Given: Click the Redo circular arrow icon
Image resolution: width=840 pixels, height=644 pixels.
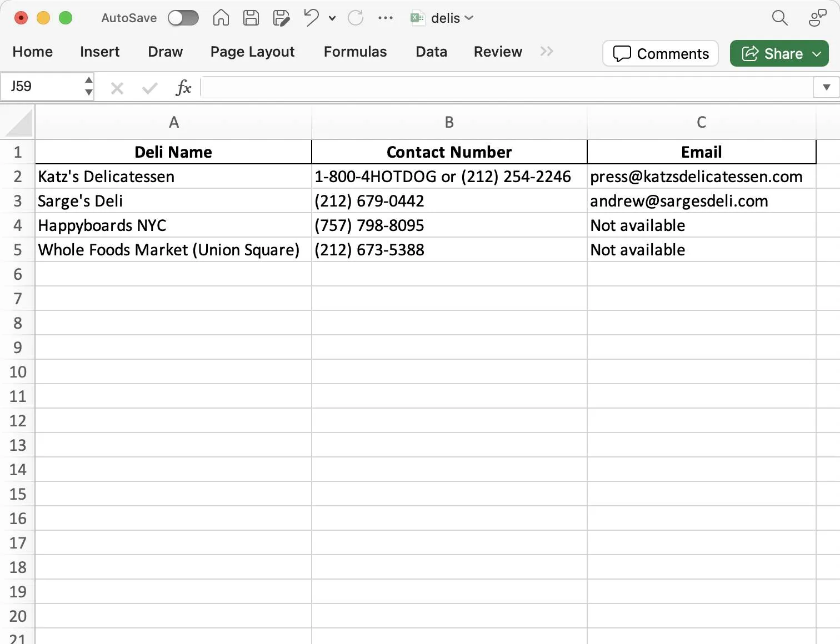Looking at the screenshot, I should pos(356,18).
